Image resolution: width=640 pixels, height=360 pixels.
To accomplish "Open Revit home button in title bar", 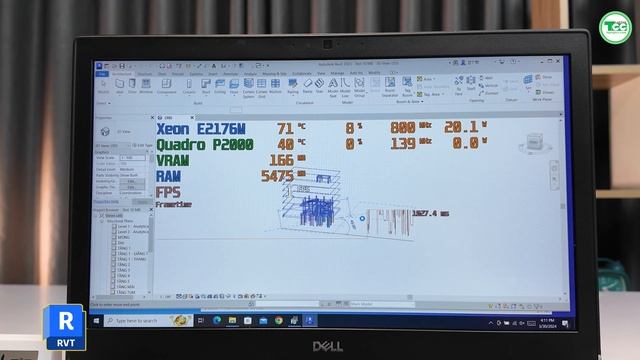I will [x=99, y=66].
